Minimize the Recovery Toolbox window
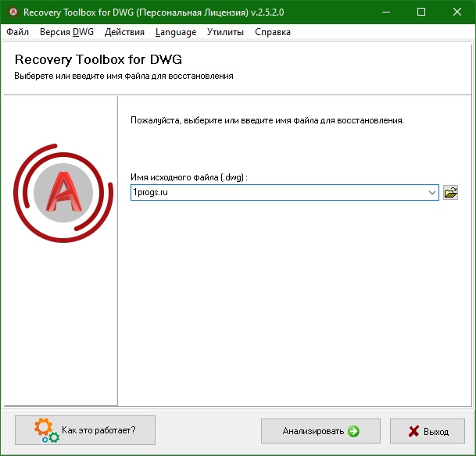Screen dimensions: 476x456 pos(386,12)
